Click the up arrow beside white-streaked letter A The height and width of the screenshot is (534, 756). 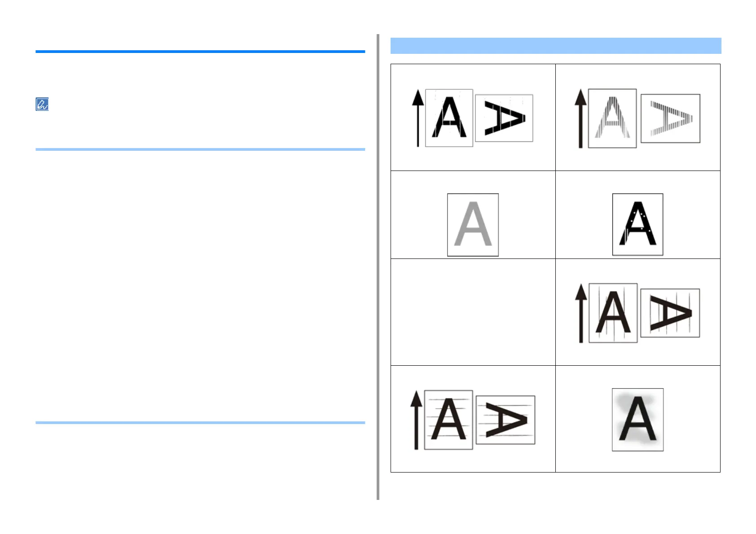418,118
